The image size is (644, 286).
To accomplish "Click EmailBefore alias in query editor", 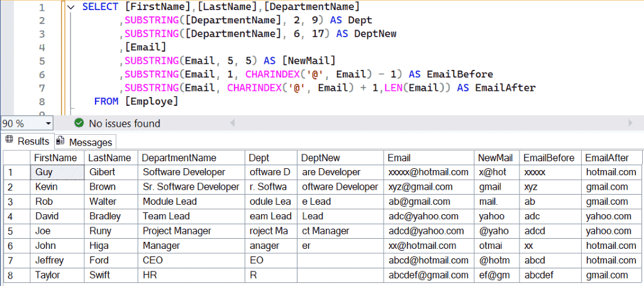I will (x=460, y=74).
